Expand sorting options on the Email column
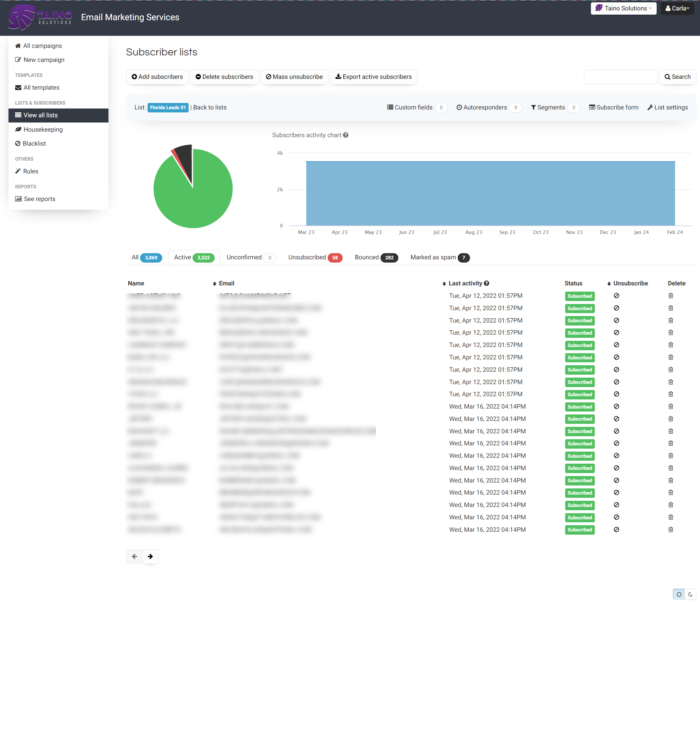This screenshot has width=700, height=751. coord(215,283)
